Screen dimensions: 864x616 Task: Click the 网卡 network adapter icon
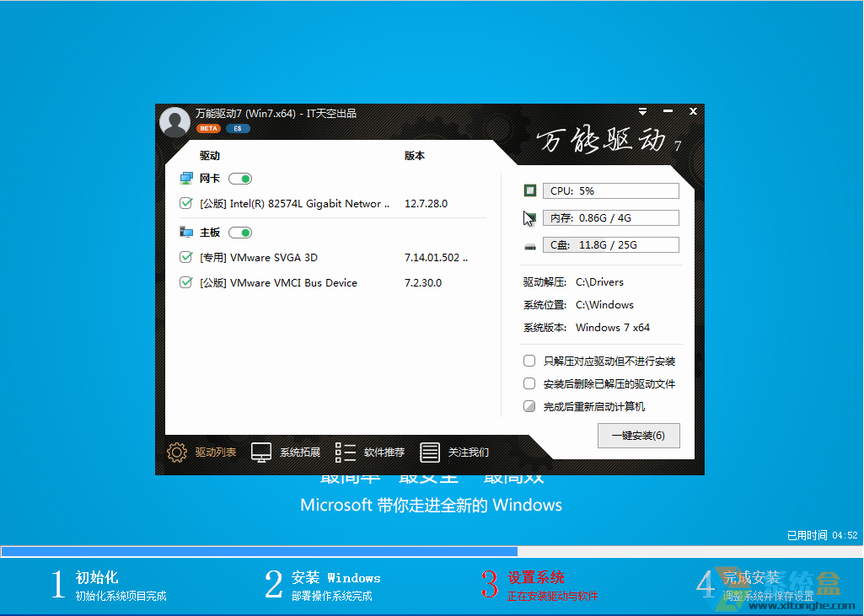tap(186, 178)
